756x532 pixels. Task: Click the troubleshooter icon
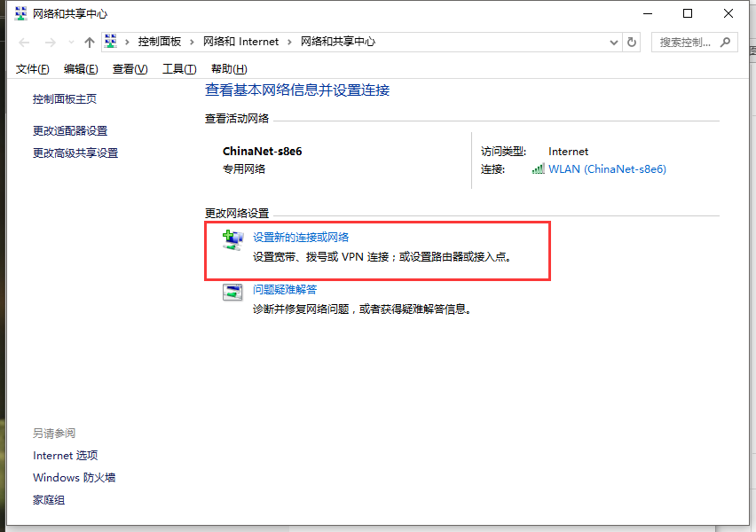pyautogui.click(x=232, y=292)
